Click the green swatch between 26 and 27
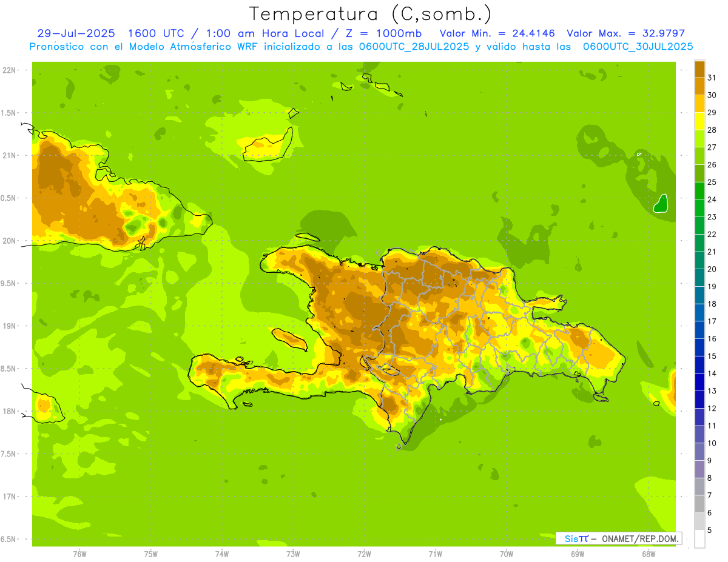 pyautogui.click(x=699, y=156)
